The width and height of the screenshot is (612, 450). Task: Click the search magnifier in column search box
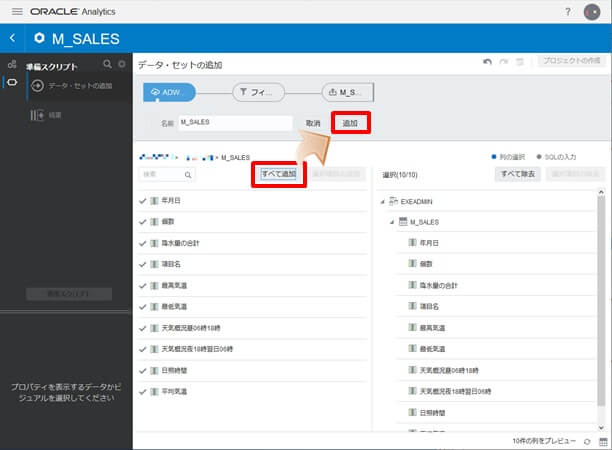coord(188,175)
